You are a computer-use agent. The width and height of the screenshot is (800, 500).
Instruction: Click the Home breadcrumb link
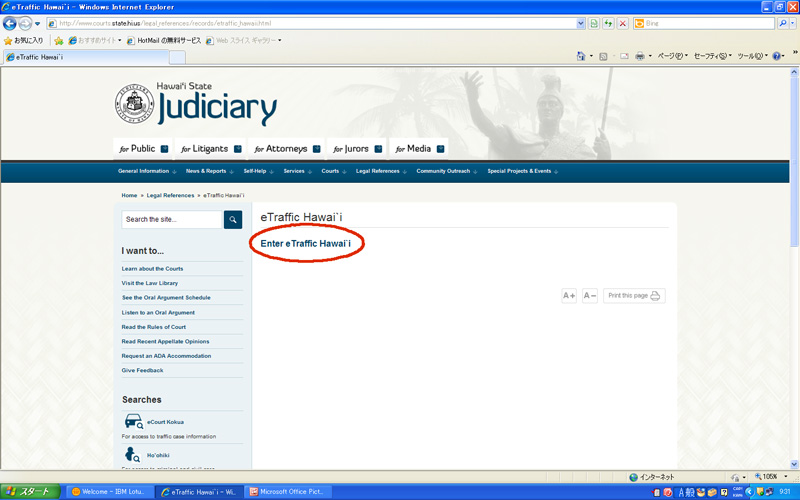tap(129, 195)
